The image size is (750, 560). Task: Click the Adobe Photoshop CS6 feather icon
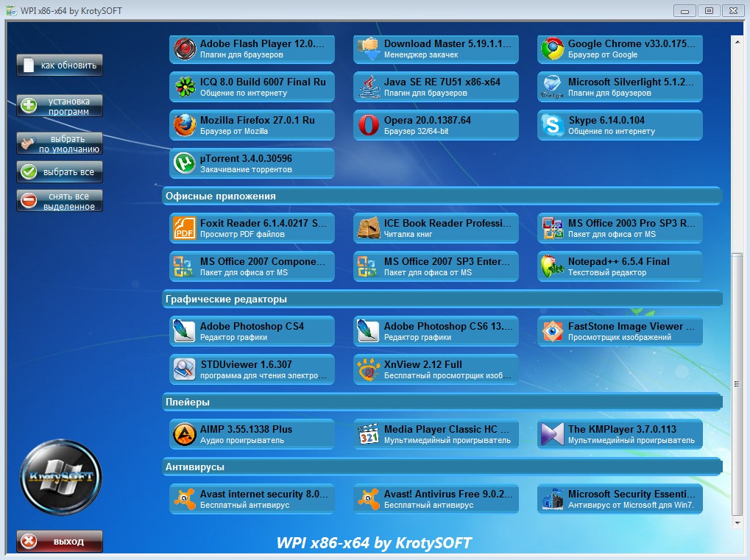point(369,331)
